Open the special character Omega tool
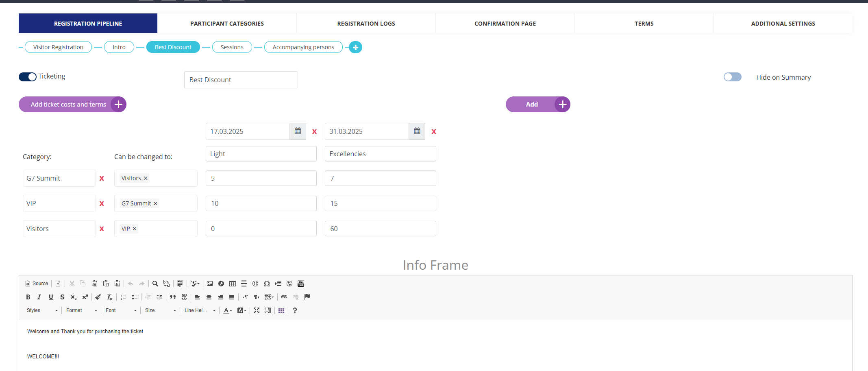The height and width of the screenshot is (371, 868). (267, 284)
